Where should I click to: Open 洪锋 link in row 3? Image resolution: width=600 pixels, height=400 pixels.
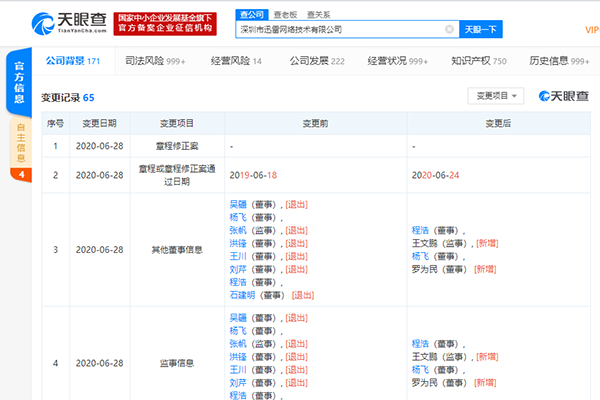tap(238, 243)
